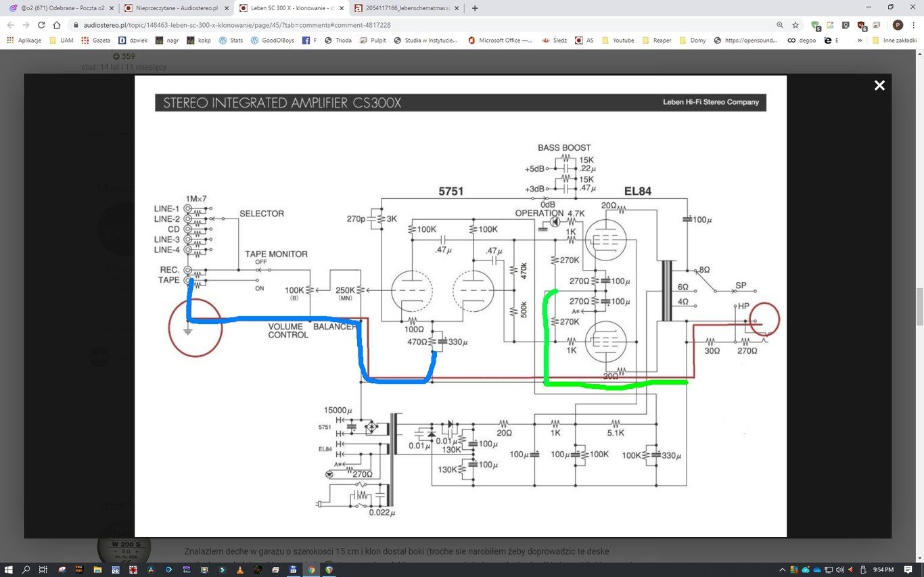Open the Stats bookmark

click(231, 41)
